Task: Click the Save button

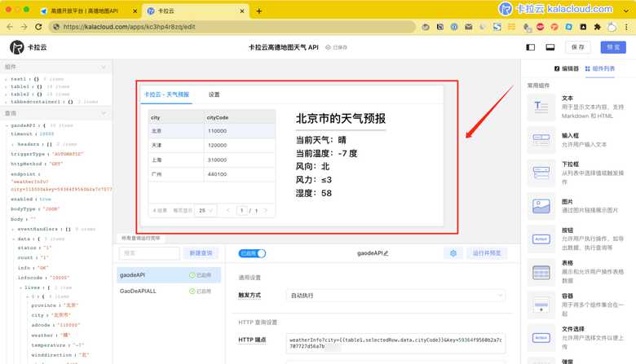Action: click(577, 47)
